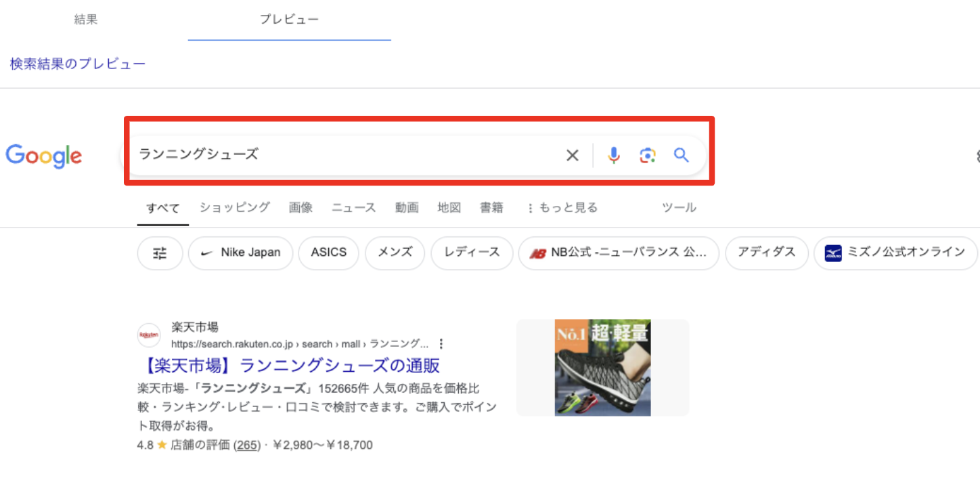Open the 超軽量 shoe thumbnail image

[x=602, y=368]
